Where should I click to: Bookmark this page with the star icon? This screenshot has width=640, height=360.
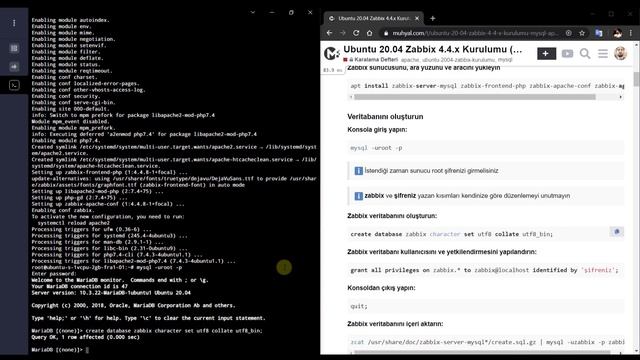[582, 33]
